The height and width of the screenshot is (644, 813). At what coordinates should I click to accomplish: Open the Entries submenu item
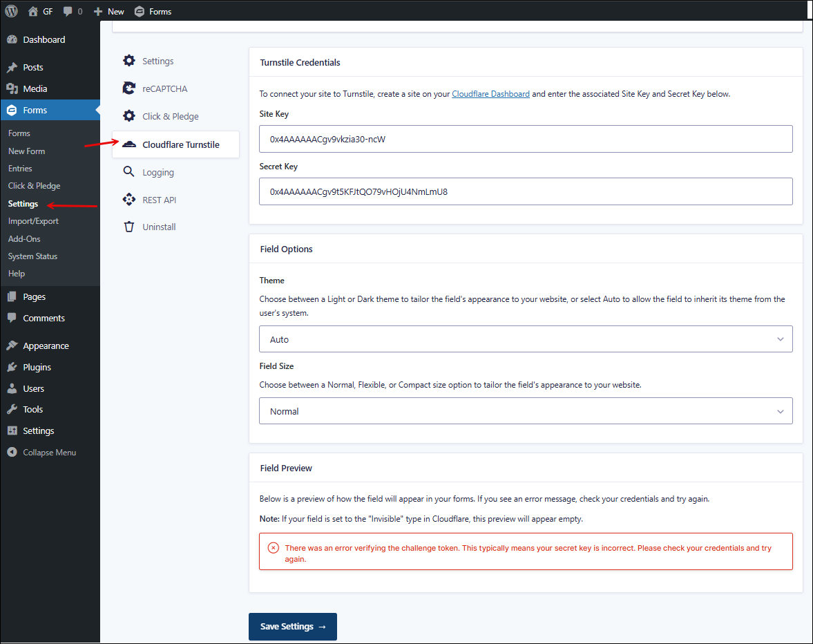point(20,169)
